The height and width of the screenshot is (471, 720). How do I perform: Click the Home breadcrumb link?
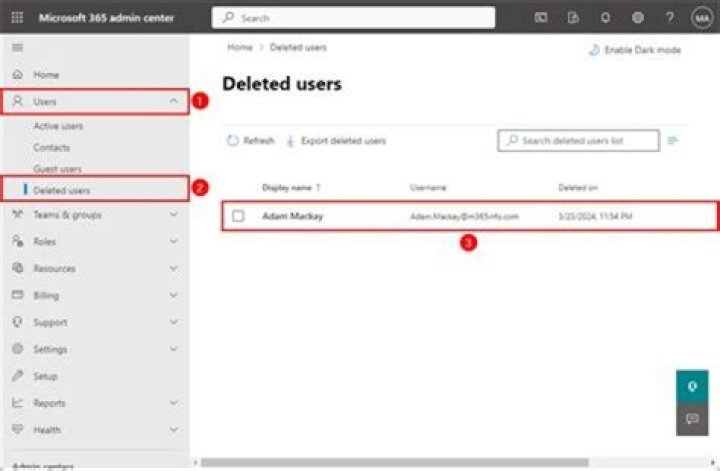pyautogui.click(x=240, y=47)
